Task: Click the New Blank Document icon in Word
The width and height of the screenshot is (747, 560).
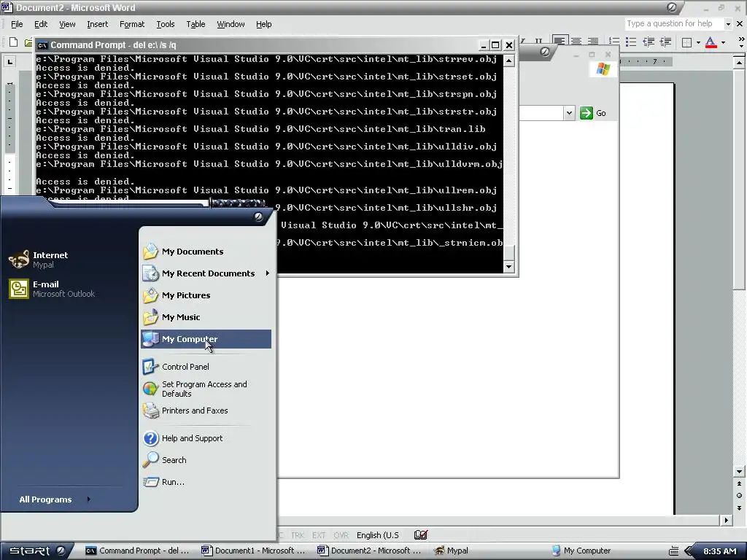Action: [13, 42]
